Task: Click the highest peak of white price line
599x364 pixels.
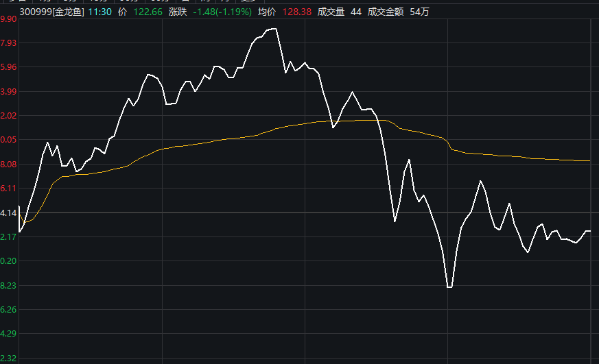Action: point(274,29)
